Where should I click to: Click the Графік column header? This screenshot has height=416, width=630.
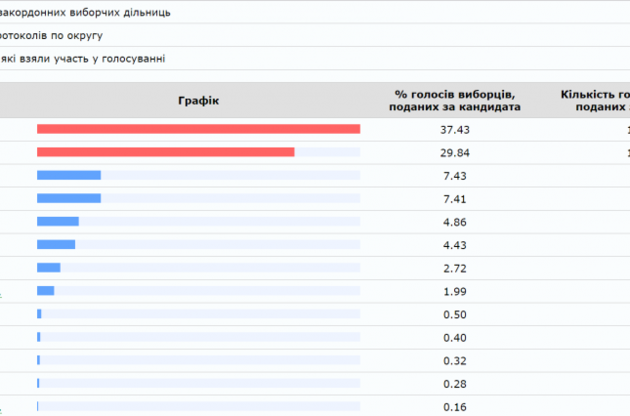tap(198, 100)
